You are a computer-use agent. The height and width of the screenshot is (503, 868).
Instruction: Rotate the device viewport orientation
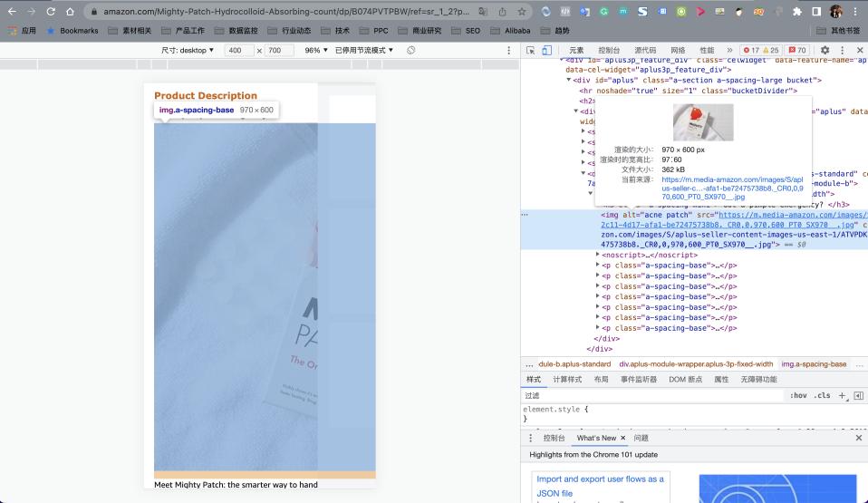pos(410,50)
